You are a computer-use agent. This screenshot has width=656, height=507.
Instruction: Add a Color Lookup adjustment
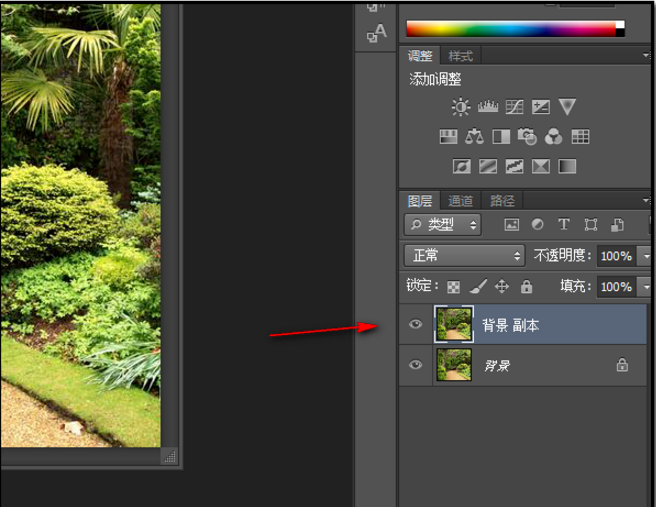(580, 136)
